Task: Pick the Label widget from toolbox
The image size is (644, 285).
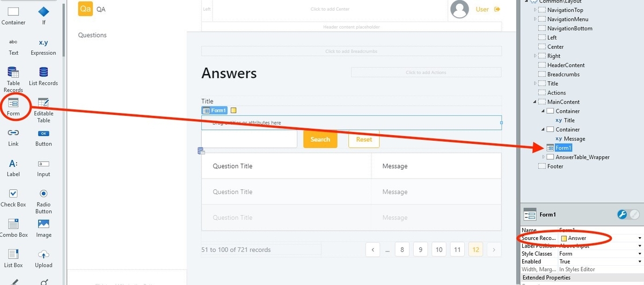Action: click(x=13, y=167)
